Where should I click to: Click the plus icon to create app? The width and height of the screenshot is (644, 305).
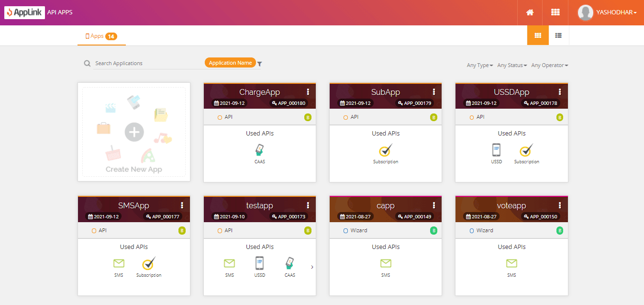134,132
